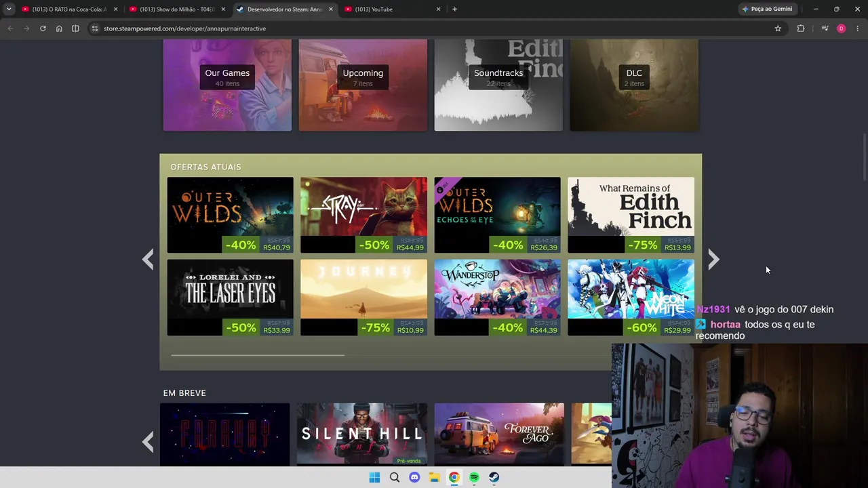Open the Chrome three-dot menu

pyautogui.click(x=858, y=28)
